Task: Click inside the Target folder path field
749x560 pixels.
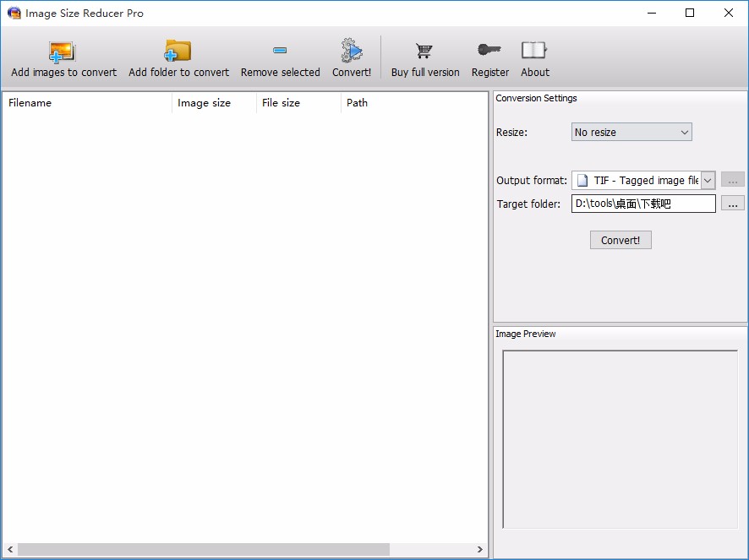Action: pos(642,204)
